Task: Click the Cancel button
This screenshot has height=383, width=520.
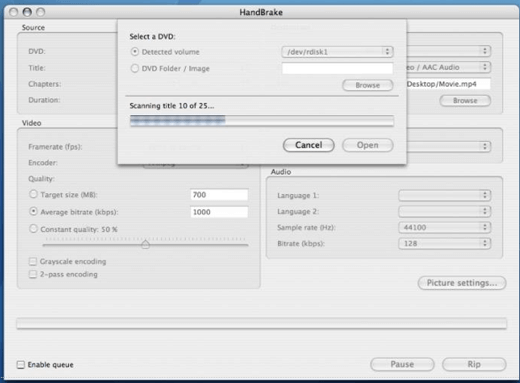Action: pos(309,145)
